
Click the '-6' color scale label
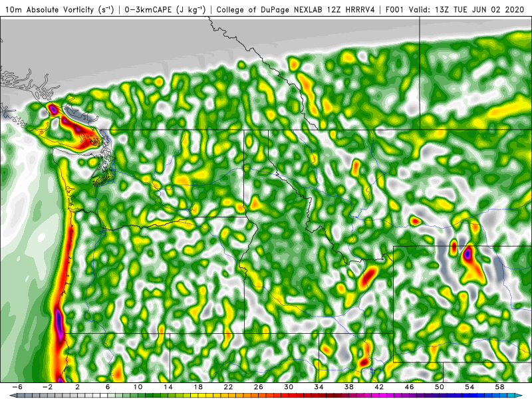coord(17,387)
